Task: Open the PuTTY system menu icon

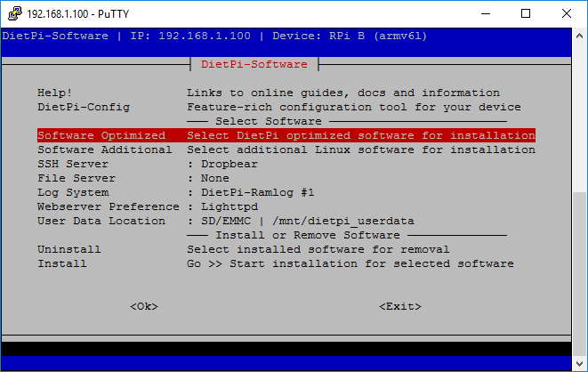Action: point(14,13)
